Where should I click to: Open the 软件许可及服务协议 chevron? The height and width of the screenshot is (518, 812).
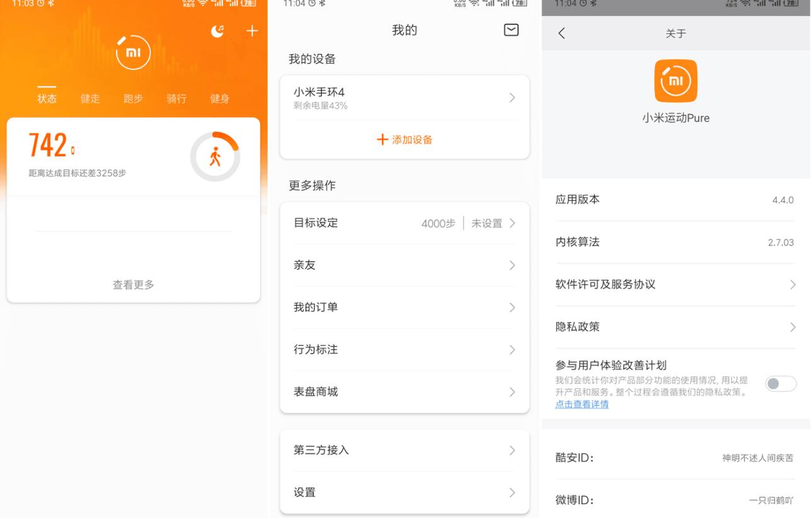pos(792,285)
